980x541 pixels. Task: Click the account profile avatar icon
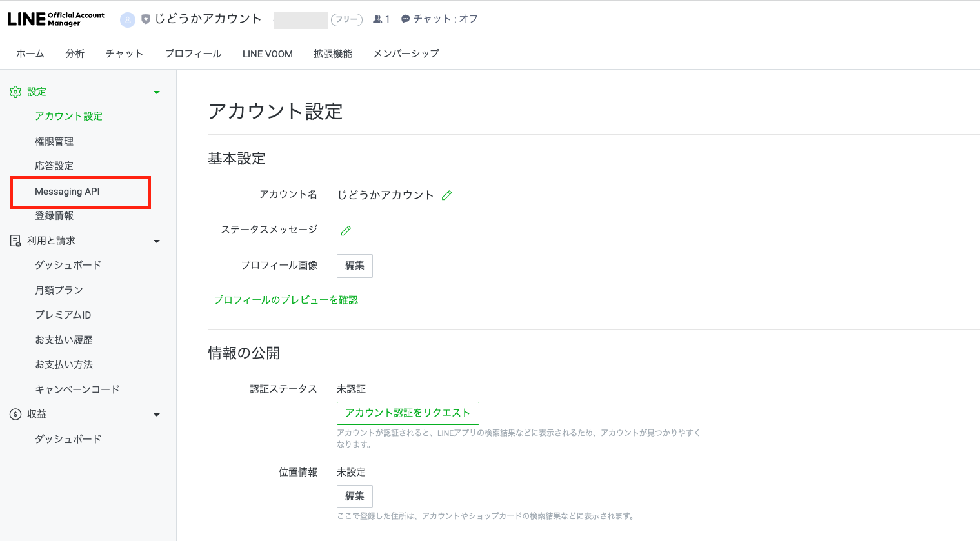tap(128, 20)
